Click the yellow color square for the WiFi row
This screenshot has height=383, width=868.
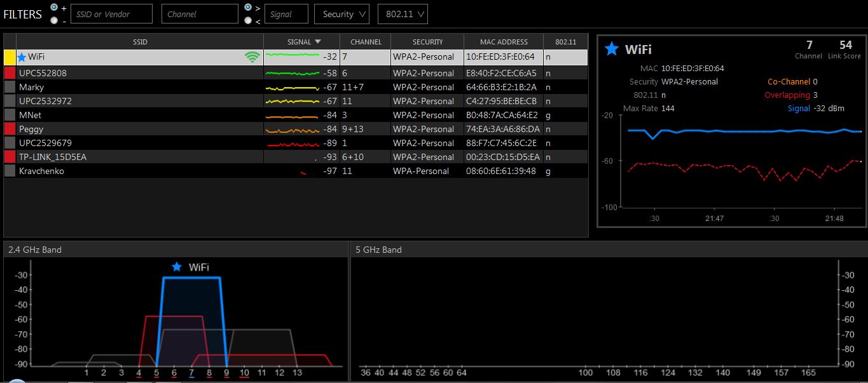click(x=10, y=57)
